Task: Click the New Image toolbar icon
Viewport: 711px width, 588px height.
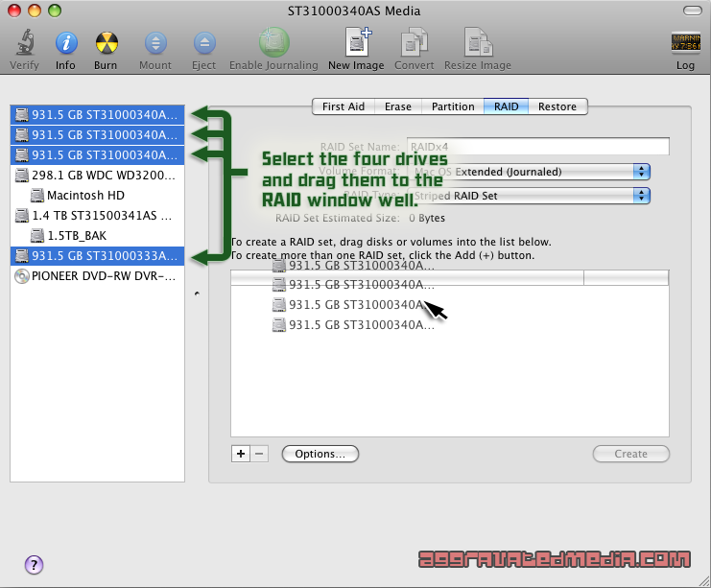Action: (356, 44)
